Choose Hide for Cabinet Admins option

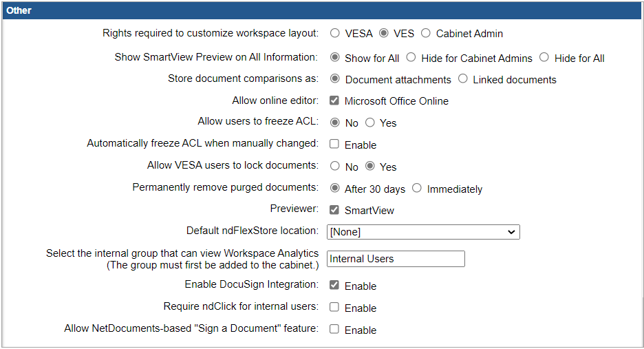click(x=411, y=58)
